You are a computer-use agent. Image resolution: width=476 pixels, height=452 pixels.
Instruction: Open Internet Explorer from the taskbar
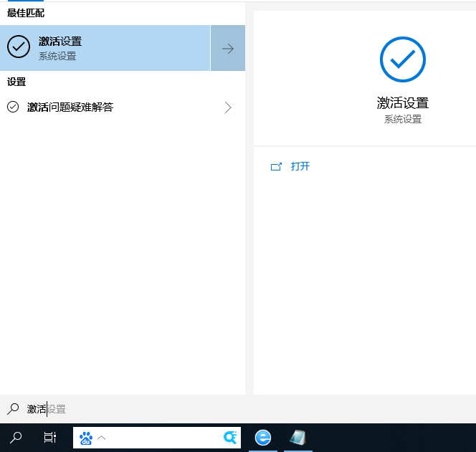click(263, 437)
